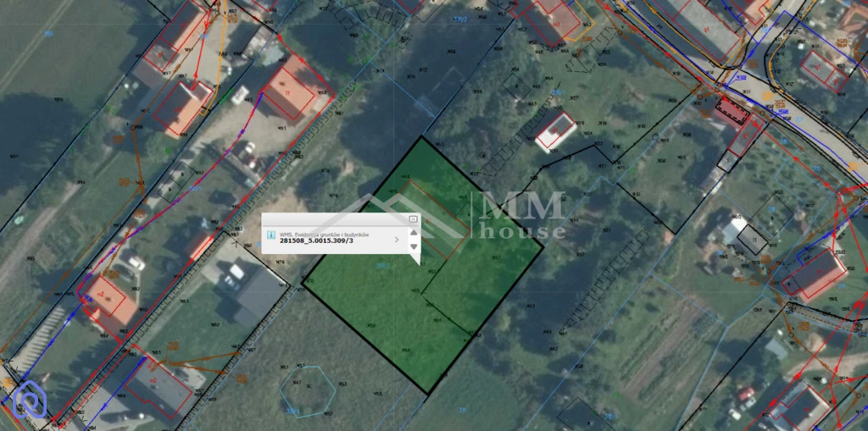Click the popup pointer tail
The width and height of the screenshot is (868, 431).
point(414,258)
